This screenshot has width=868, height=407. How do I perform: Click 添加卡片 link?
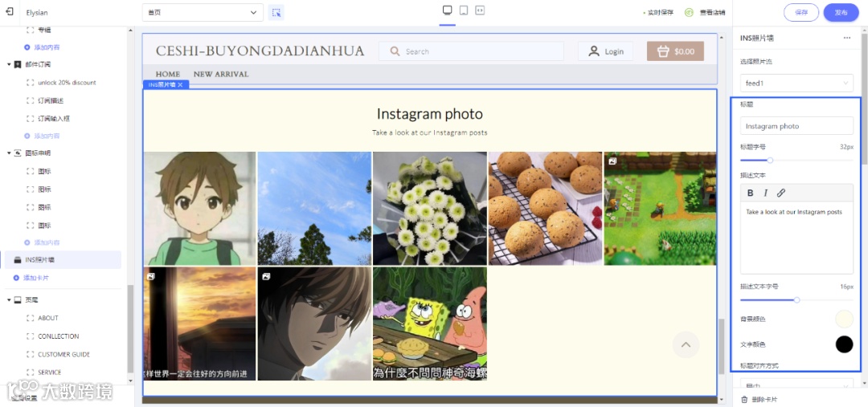(36, 278)
